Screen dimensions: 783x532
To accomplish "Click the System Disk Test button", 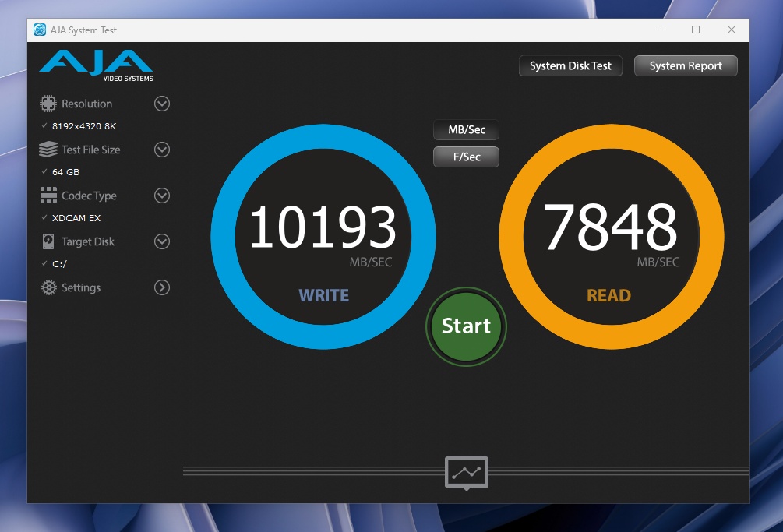I will click(x=570, y=66).
